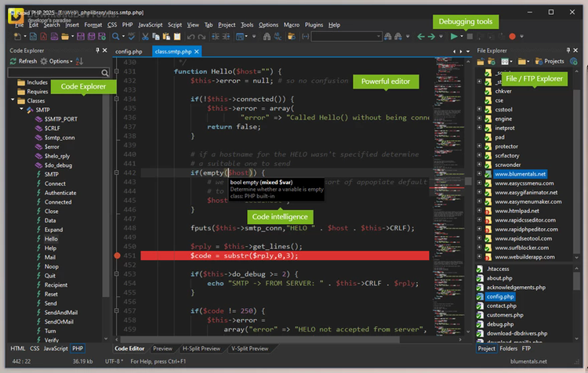
Task: Open the toolbar search combo box
Action: point(346,36)
